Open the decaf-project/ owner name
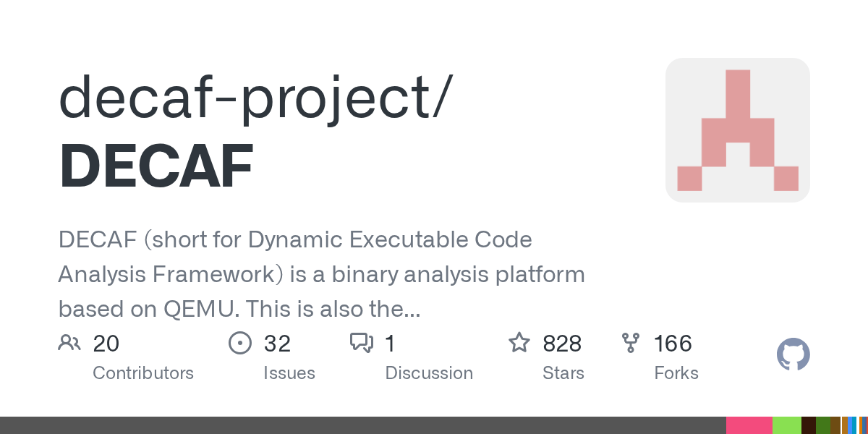The height and width of the screenshot is (434, 868). pos(255,98)
